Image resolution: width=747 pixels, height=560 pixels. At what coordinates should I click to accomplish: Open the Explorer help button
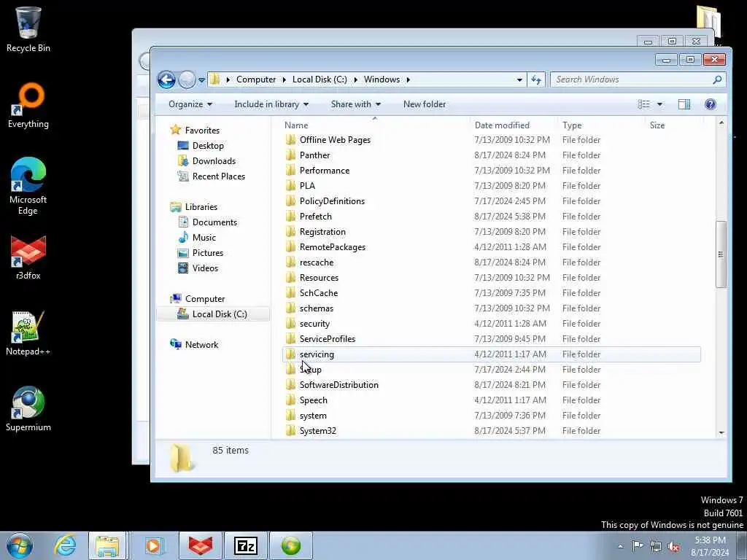[710, 104]
